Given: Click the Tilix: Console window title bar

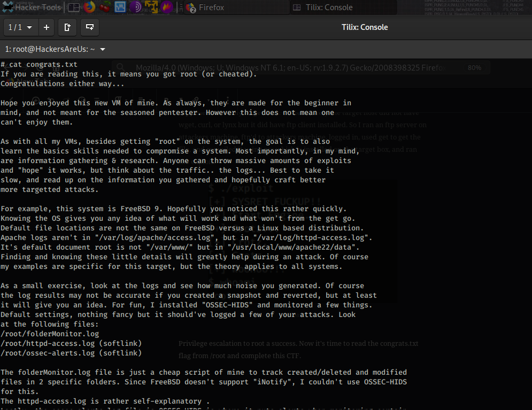Looking at the screenshot, I should (x=365, y=27).
